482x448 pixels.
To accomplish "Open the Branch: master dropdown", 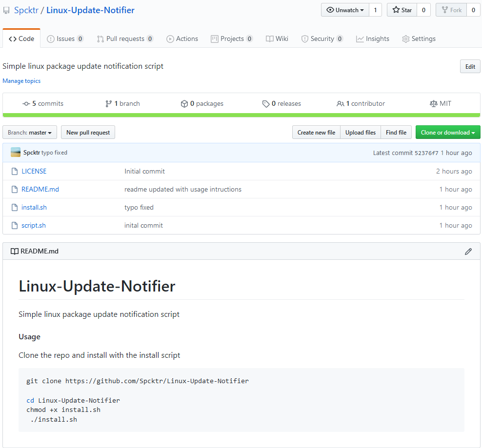I will pos(30,133).
